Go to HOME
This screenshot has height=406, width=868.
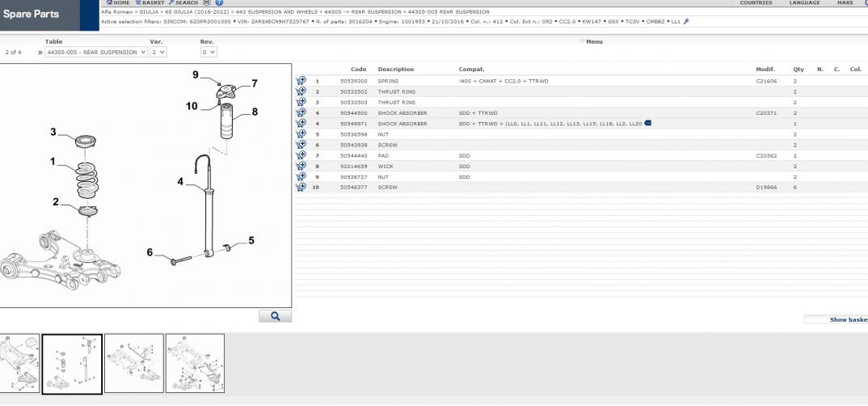pos(118,2)
